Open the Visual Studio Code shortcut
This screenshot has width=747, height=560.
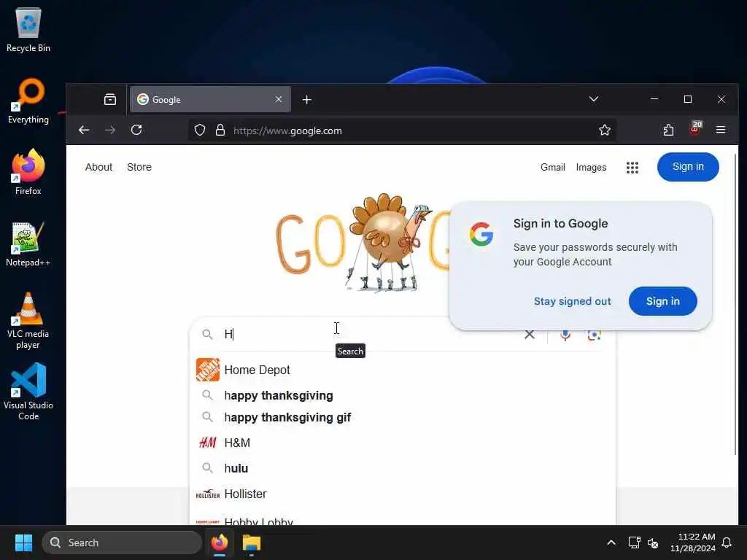tap(28, 392)
